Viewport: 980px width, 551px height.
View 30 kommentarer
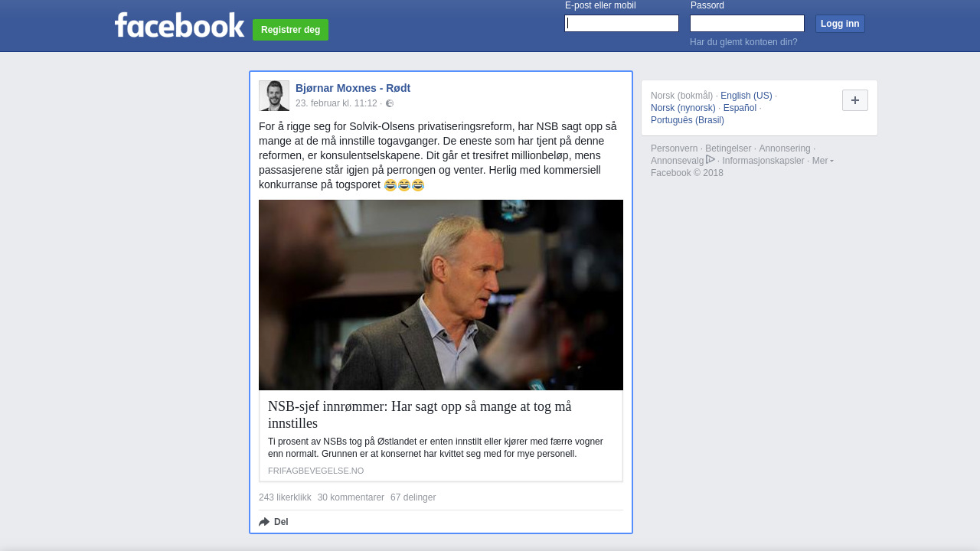(351, 497)
